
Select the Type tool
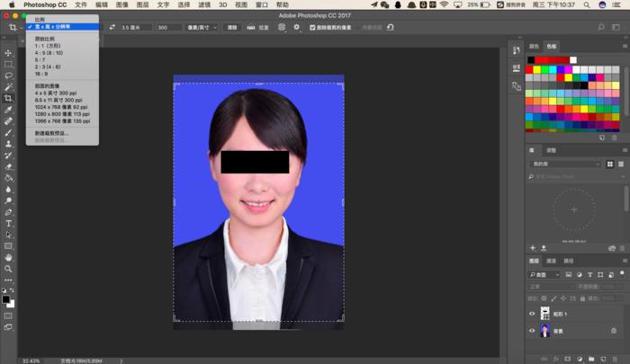8,223
